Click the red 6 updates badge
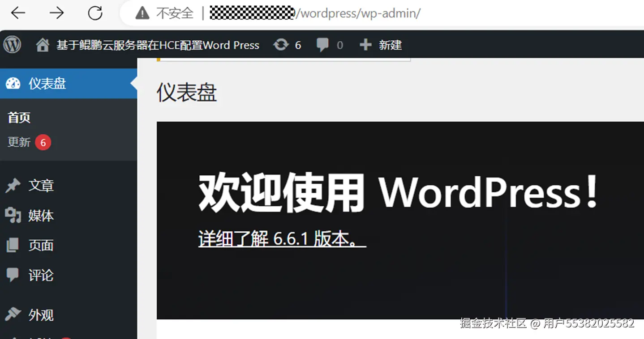 pyautogui.click(x=43, y=143)
